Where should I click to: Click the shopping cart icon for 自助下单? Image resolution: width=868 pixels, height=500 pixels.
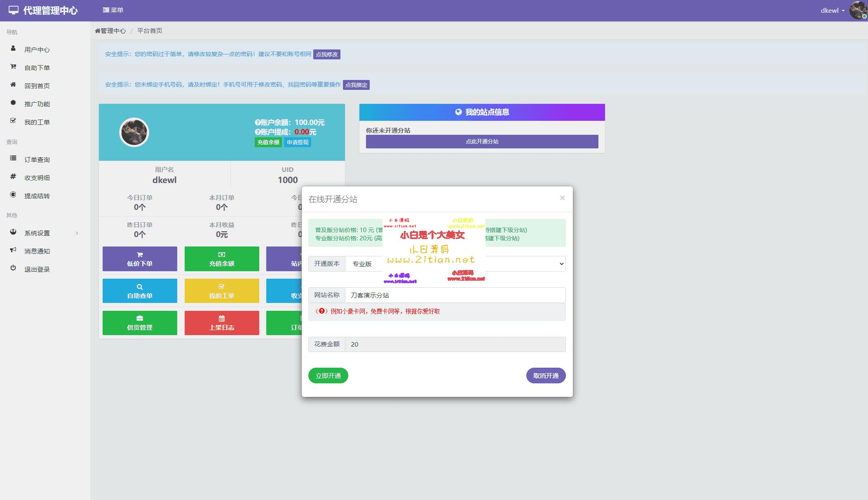pyautogui.click(x=13, y=67)
